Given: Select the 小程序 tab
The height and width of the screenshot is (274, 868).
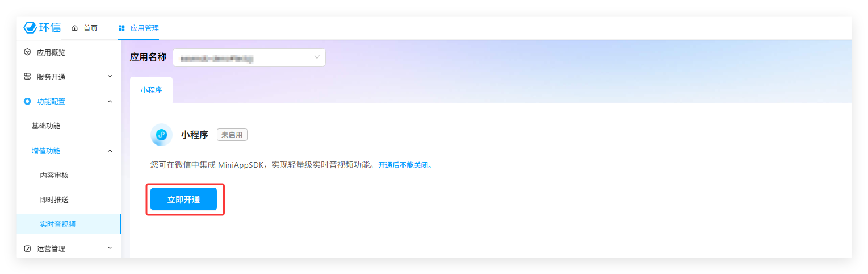Looking at the screenshot, I should [151, 90].
